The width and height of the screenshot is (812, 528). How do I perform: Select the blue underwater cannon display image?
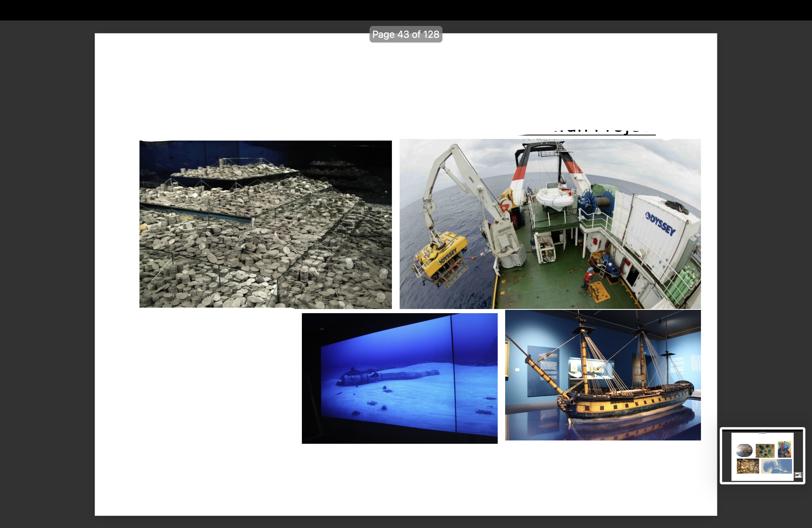pyautogui.click(x=400, y=378)
